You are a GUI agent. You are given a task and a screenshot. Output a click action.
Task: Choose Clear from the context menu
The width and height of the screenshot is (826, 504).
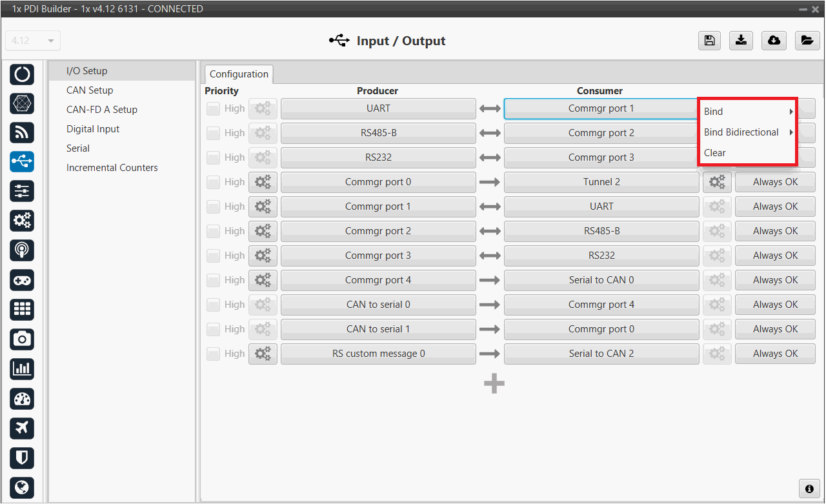[715, 153]
